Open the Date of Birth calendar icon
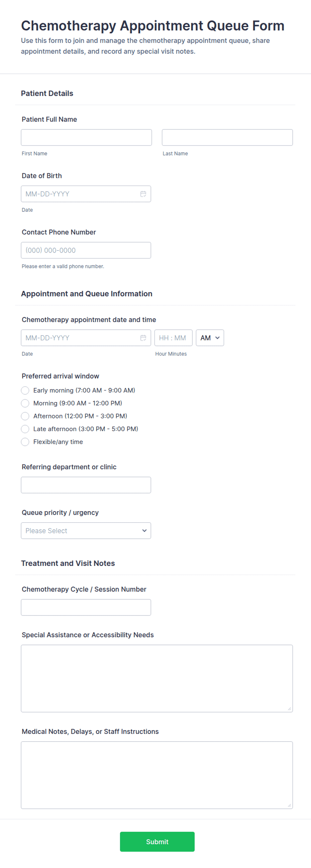Image resolution: width=311 pixels, height=868 pixels. point(143,194)
